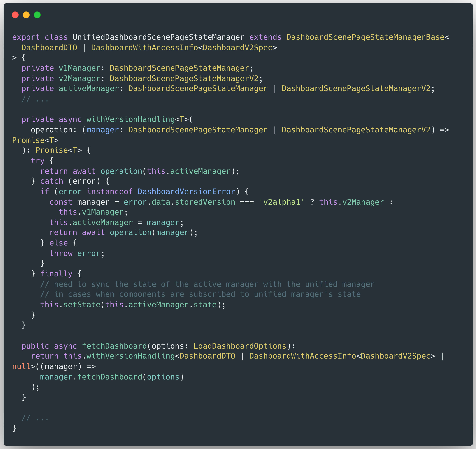This screenshot has height=449, width=476.
Task: Click the red traffic light button
Action: [15, 15]
